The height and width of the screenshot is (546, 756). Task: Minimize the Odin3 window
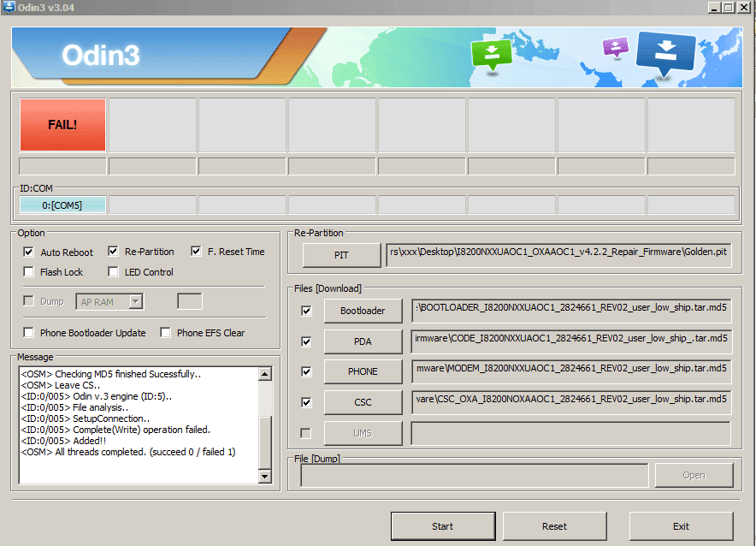715,7
